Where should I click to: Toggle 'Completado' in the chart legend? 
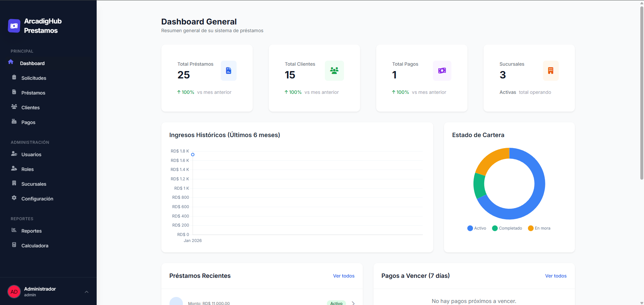(507, 228)
